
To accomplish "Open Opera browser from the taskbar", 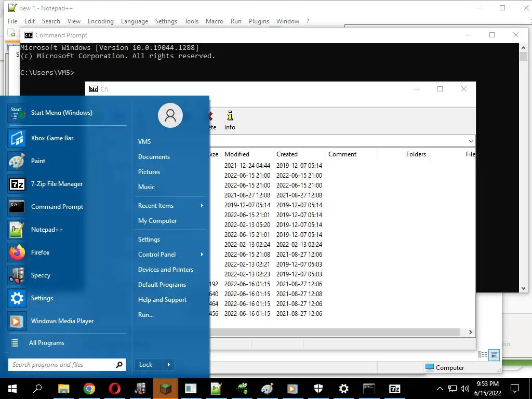I will click(x=115, y=389).
